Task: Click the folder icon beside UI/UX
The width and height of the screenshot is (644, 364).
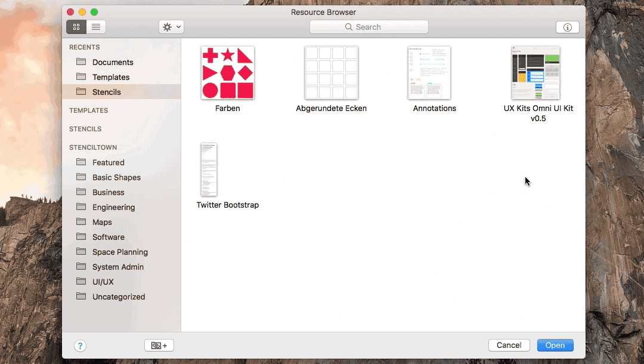Action: point(81,282)
